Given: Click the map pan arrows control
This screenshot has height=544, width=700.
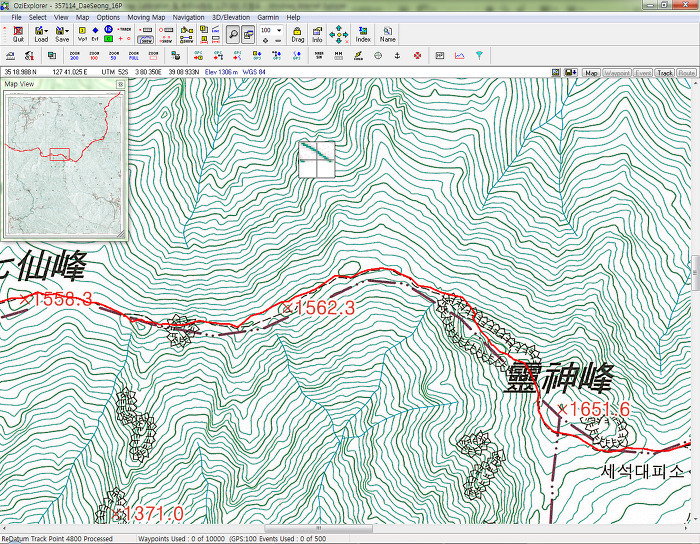Looking at the screenshot, I should tap(339, 34).
